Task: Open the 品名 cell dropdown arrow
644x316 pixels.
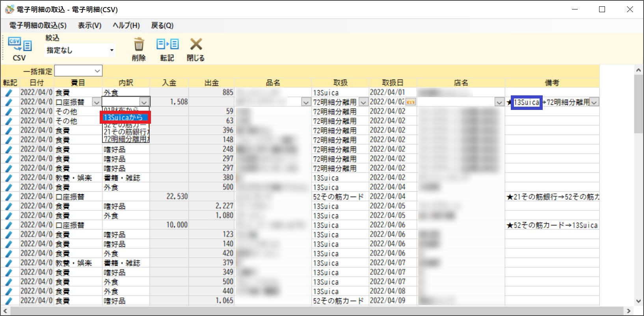Action: (x=305, y=102)
